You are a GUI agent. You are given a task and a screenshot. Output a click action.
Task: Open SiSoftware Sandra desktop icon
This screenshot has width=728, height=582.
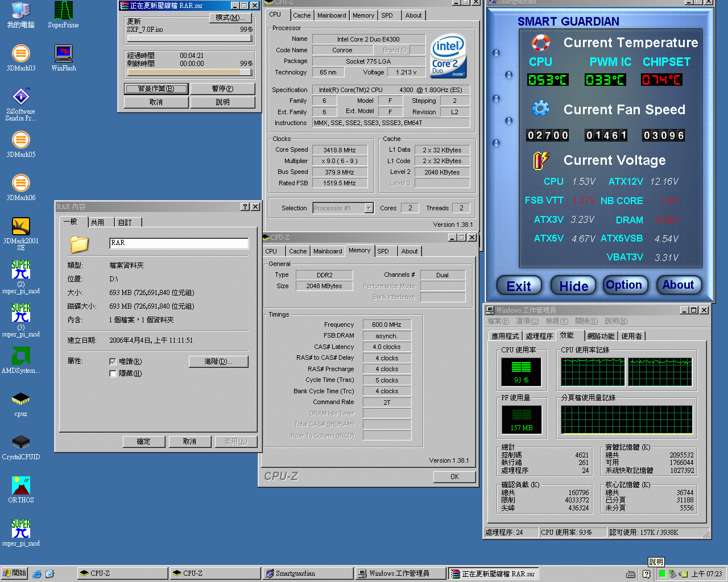click(20, 105)
